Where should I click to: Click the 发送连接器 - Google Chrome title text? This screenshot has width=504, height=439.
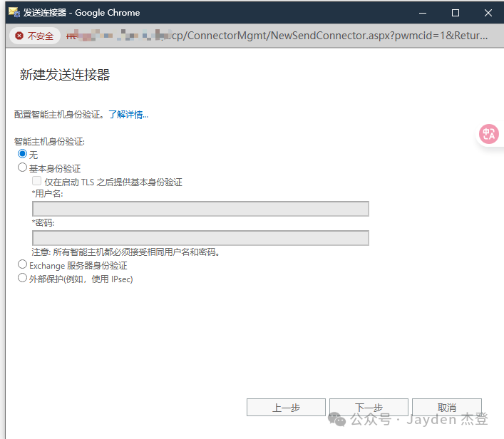point(82,12)
